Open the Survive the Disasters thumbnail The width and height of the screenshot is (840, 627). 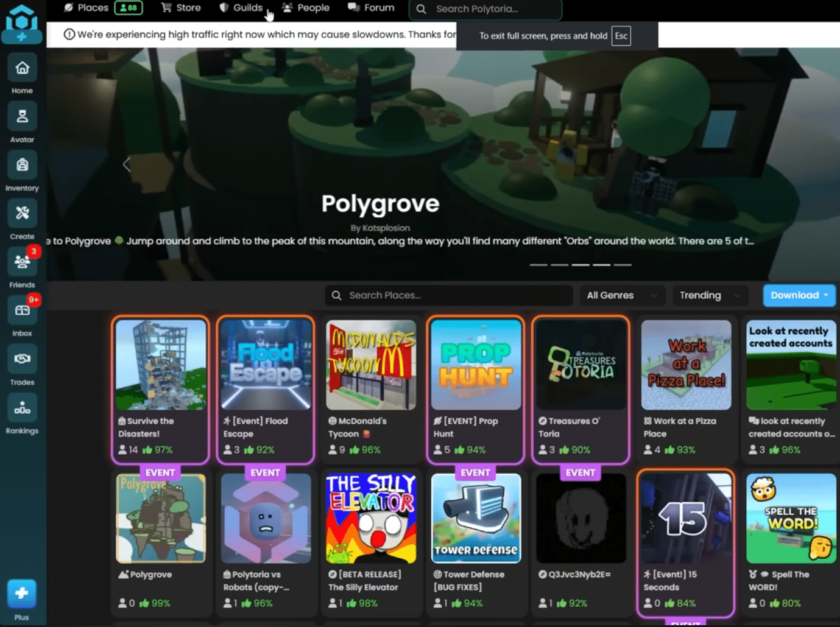coord(161,365)
